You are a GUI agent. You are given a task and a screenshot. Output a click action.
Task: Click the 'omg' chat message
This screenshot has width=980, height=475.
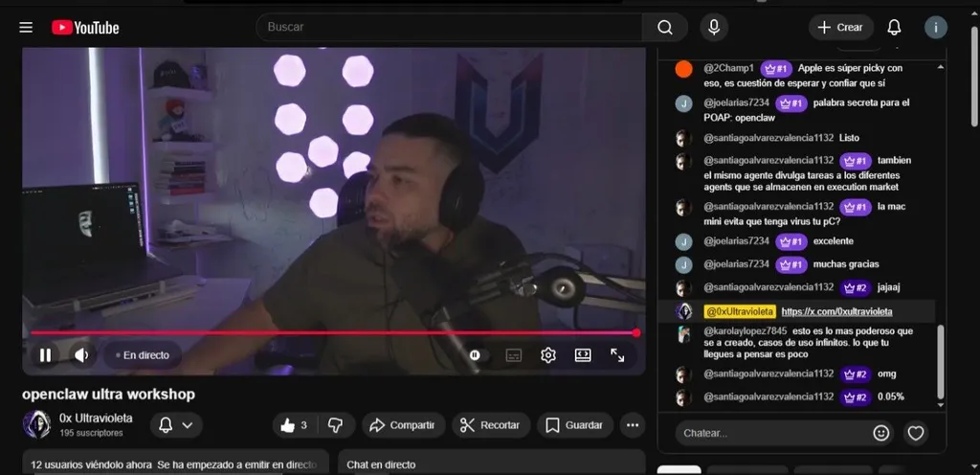coord(886,373)
